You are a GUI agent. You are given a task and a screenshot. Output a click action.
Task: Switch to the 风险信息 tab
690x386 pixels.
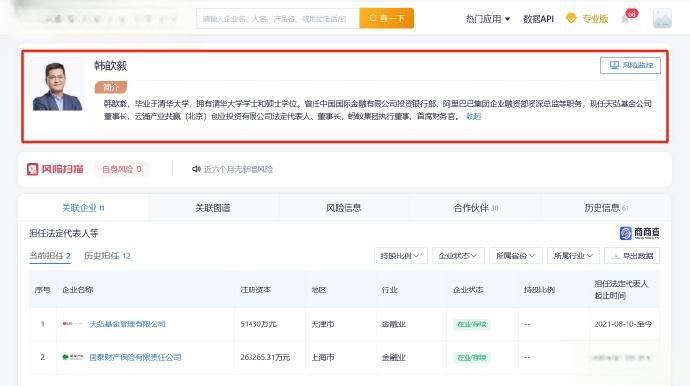[x=344, y=208]
